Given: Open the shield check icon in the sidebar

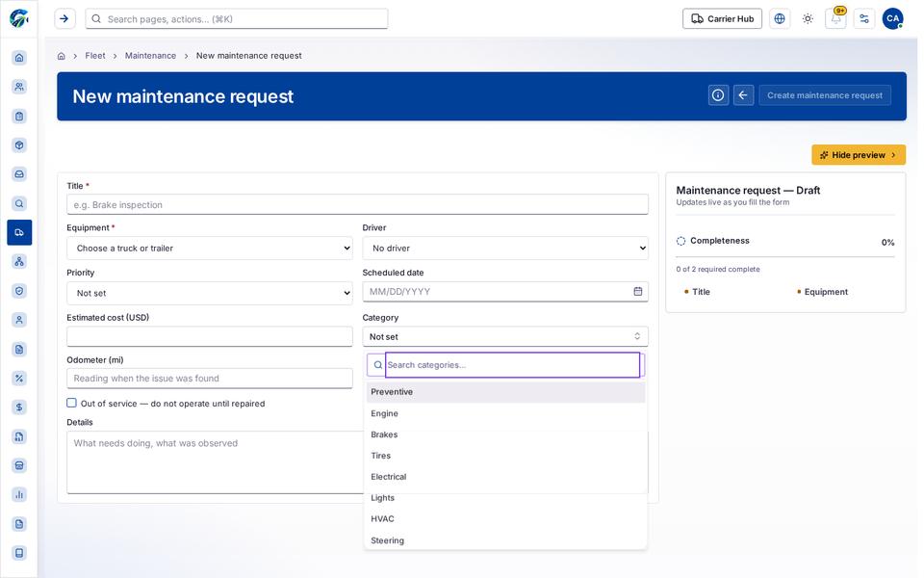Looking at the screenshot, I should 19,291.
